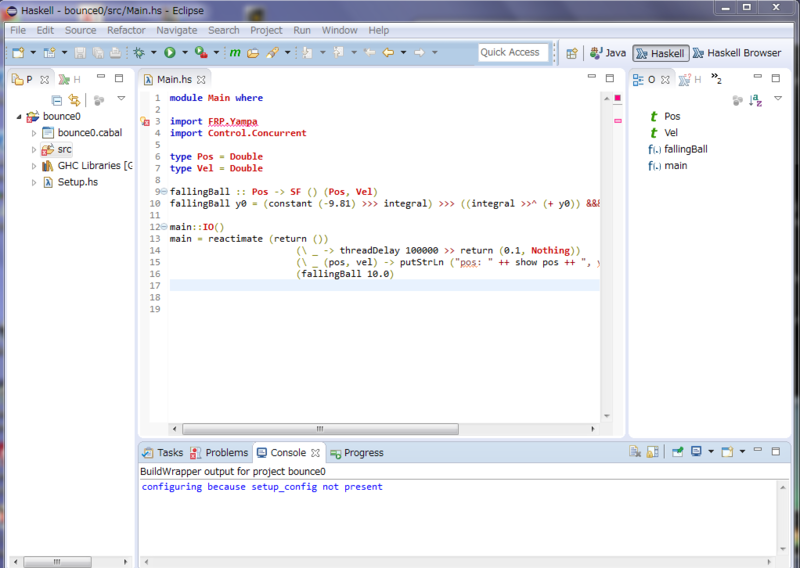This screenshot has width=800, height=568.
Task: Click the Search flashlight icon
Action: 272,53
